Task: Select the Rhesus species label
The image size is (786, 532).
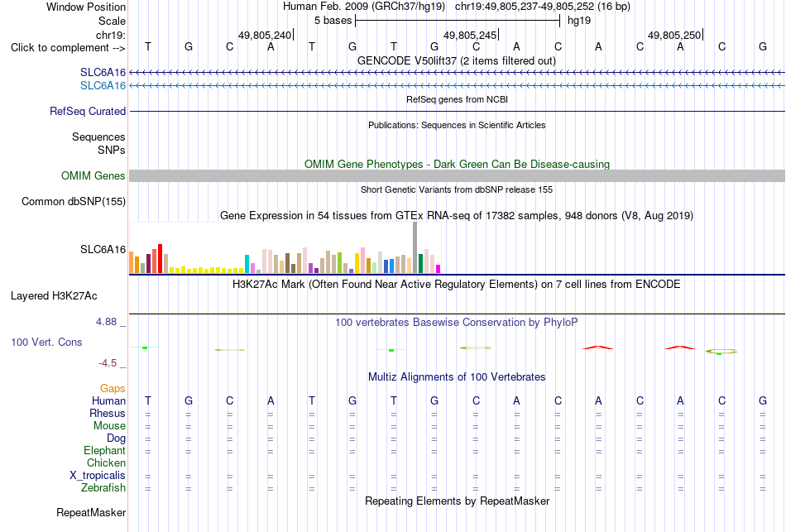Action: 108,413
